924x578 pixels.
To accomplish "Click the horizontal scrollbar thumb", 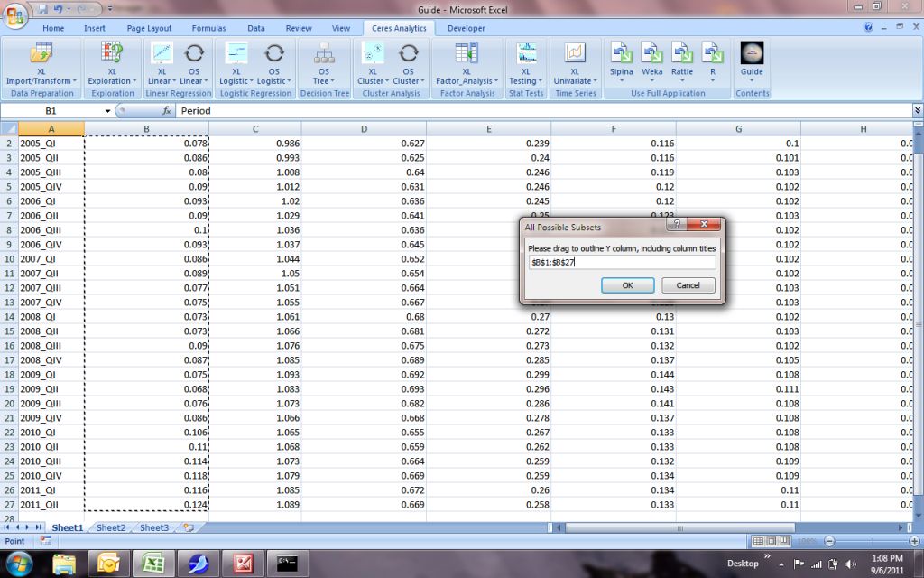I will point(680,527).
